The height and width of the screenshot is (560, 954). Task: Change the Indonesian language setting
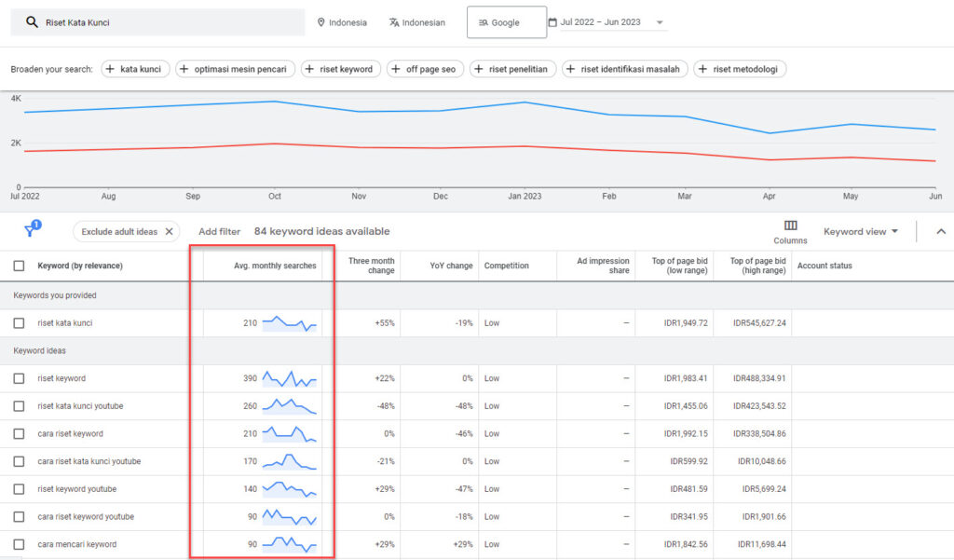click(416, 22)
